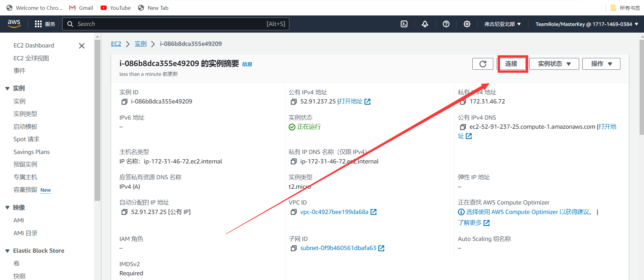Open the help question mark icon
The height and width of the screenshot is (280, 644).
[446, 24]
